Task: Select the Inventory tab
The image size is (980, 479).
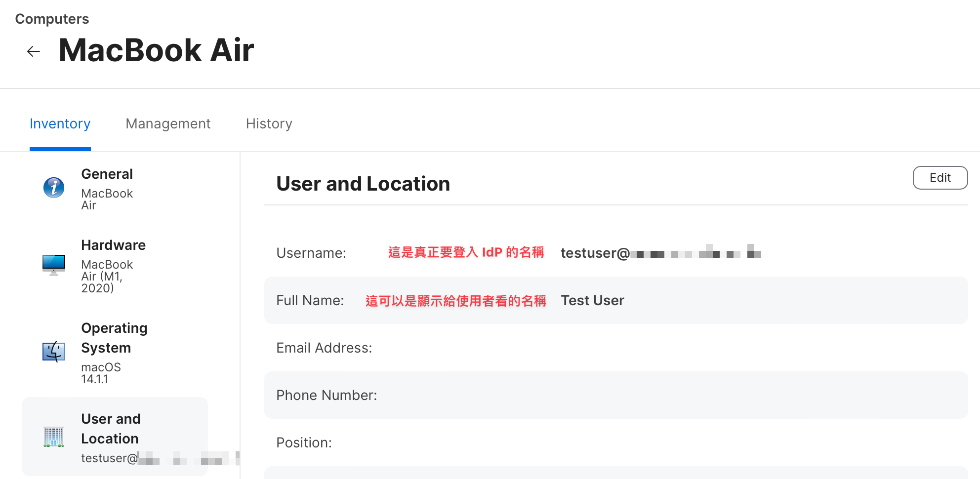Action: coord(60,123)
